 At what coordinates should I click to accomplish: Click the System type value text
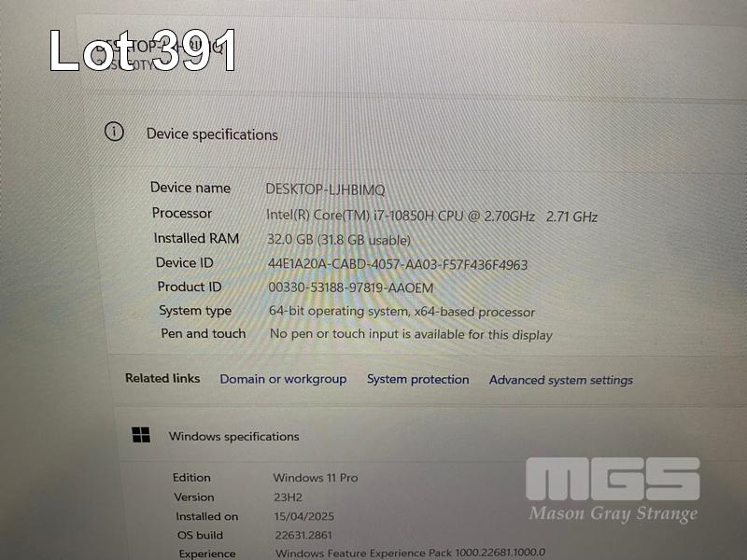[x=402, y=312]
